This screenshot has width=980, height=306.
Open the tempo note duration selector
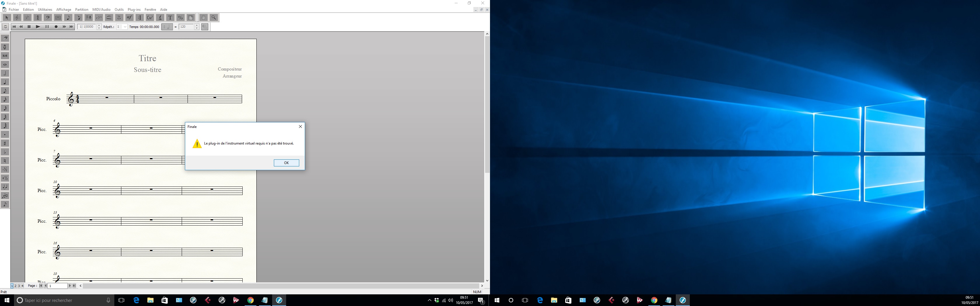[x=167, y=27]
